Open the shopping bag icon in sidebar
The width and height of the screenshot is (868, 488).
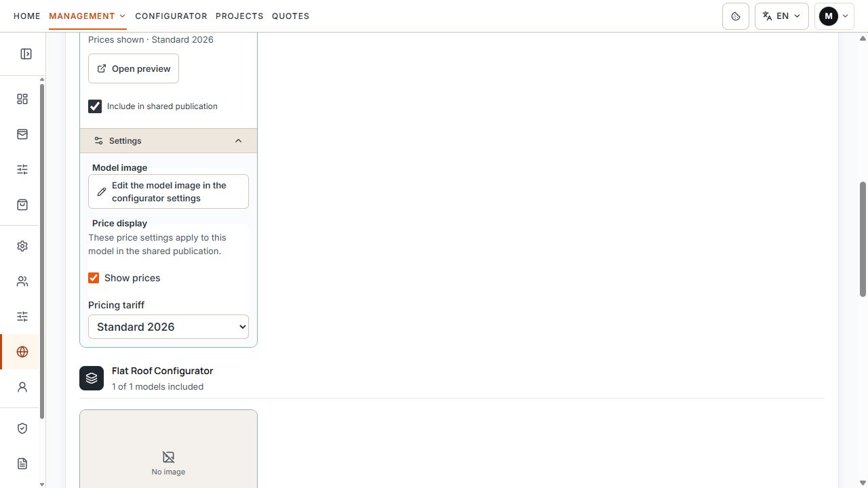point(22,205)
